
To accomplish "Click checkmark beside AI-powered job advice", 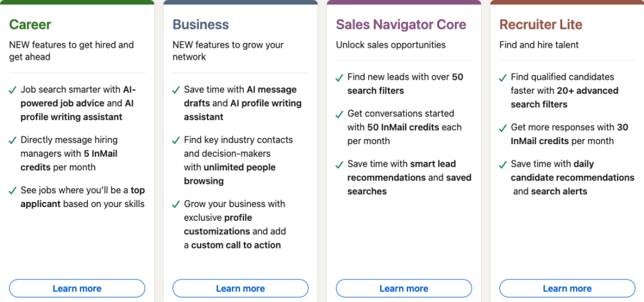I will (13, 90).
